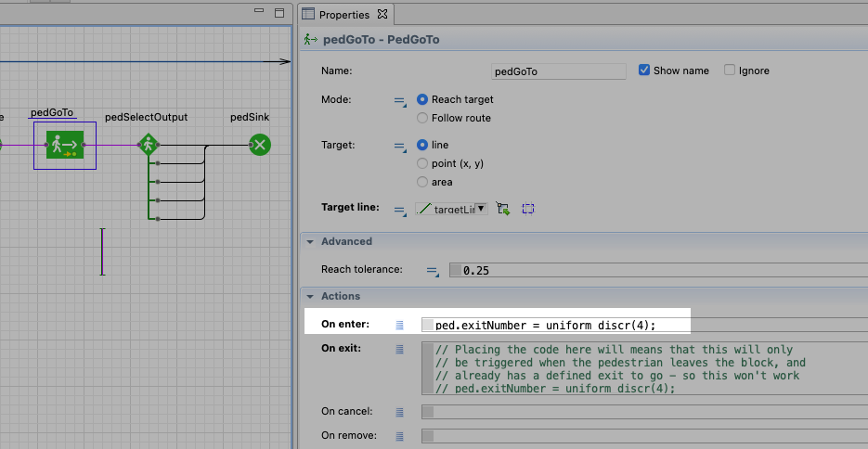Select the vertical purple target line in diagram
Image resolution: width=868 pixels, height=449 pixels.
(x=102, y=251)
